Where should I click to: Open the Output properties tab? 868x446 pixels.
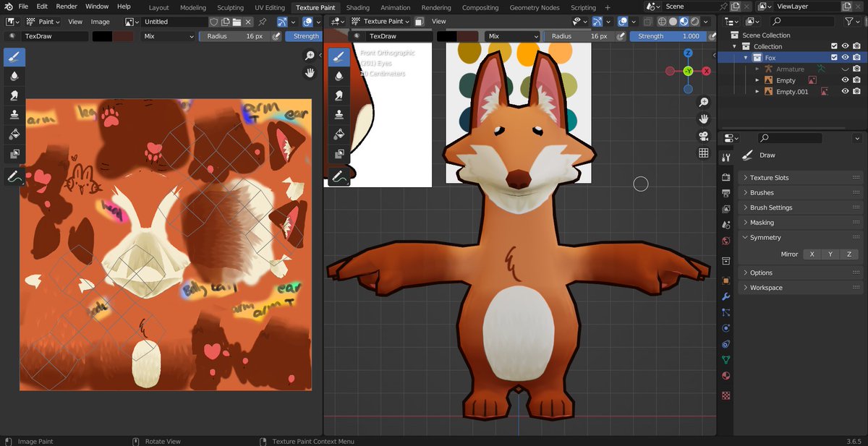(x=726, y=194)
